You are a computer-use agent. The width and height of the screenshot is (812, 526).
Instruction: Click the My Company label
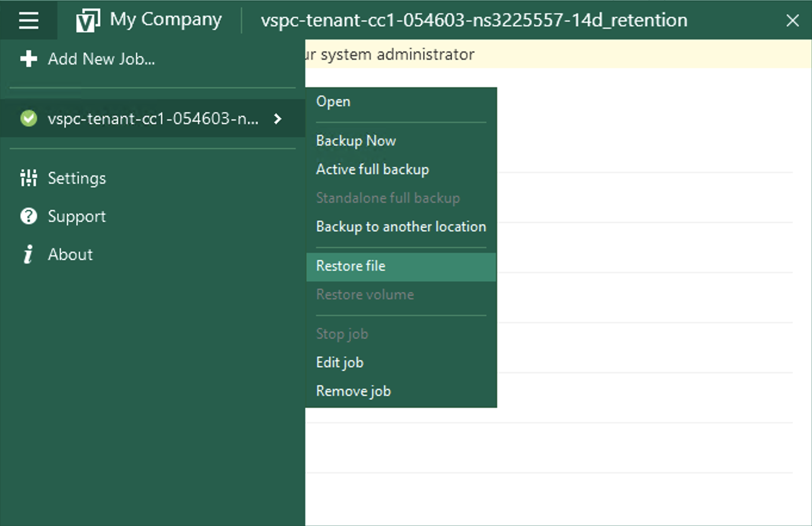(165, 19)
